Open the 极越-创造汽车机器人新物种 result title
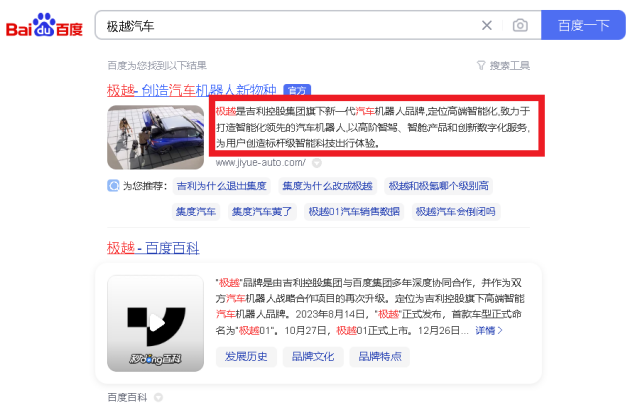This screenshot has height=403, width=640. 191,90
